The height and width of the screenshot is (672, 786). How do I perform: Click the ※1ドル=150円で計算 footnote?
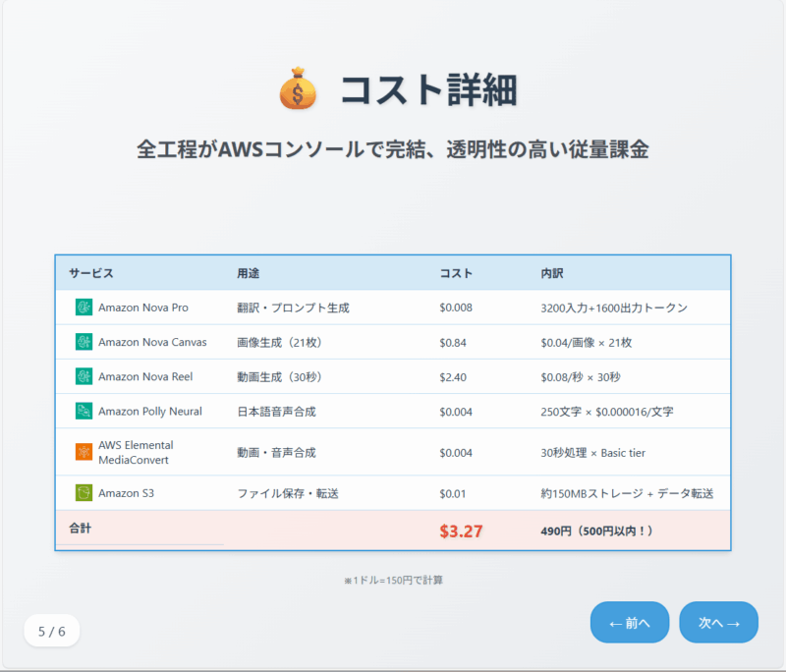[x=394, y=581]
